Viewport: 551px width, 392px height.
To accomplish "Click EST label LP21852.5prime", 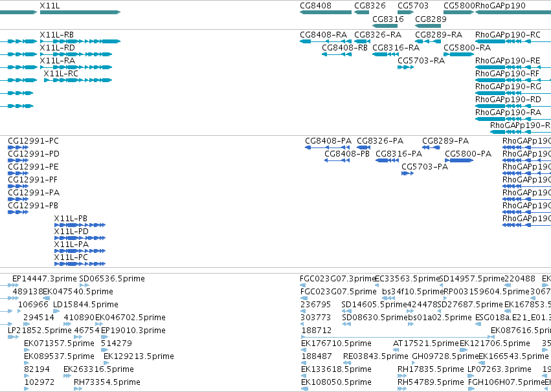I will pyautogui.click(x=39, y=331).
